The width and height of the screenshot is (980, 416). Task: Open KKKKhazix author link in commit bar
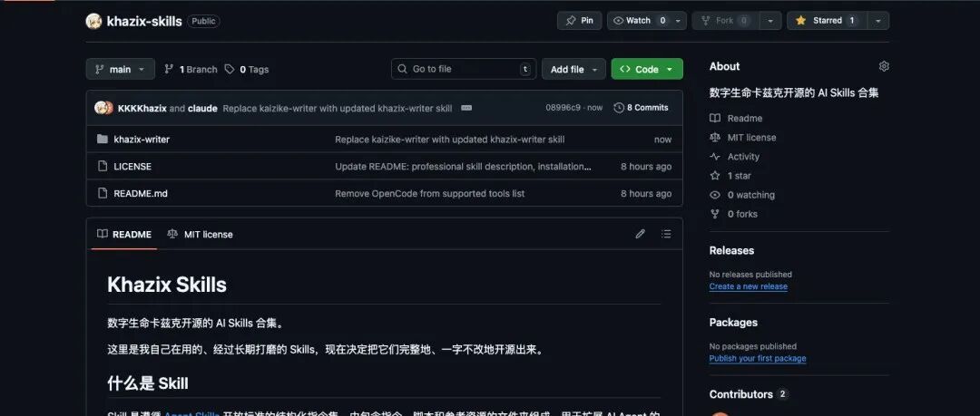click(x=142, y=108)
